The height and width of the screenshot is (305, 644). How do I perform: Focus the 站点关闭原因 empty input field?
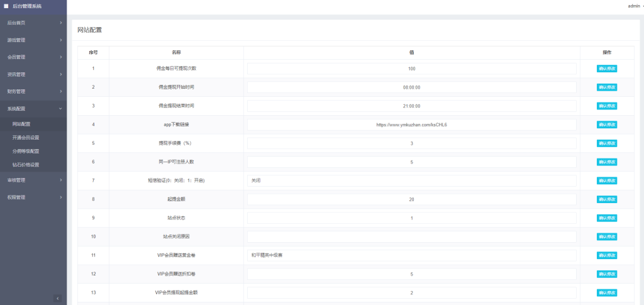click(411, 236)
